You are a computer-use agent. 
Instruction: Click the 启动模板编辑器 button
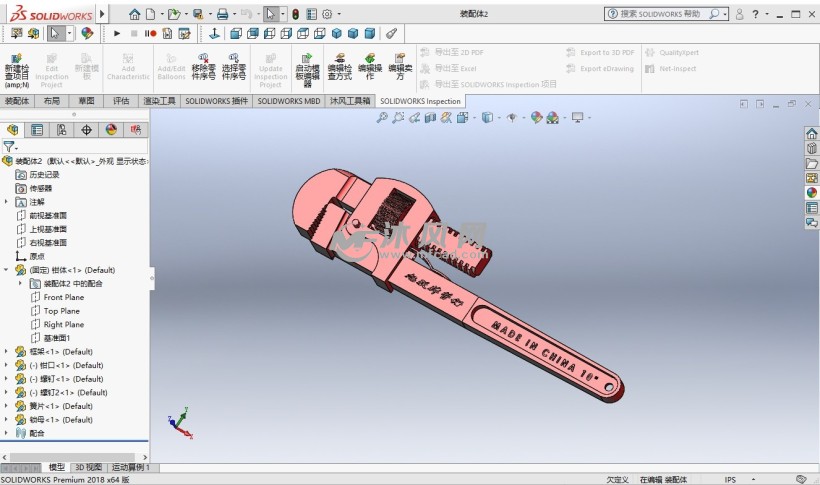(x=305, y=69)
